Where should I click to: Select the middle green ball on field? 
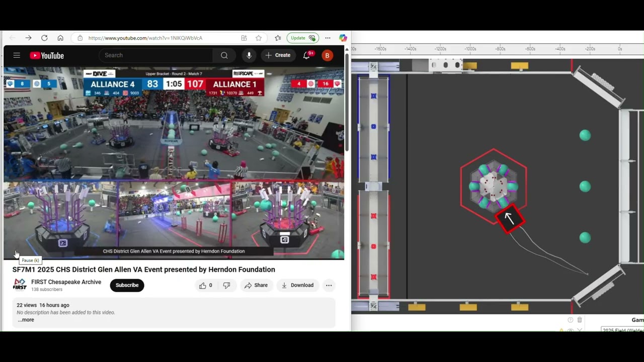click(x=585, y=187)
